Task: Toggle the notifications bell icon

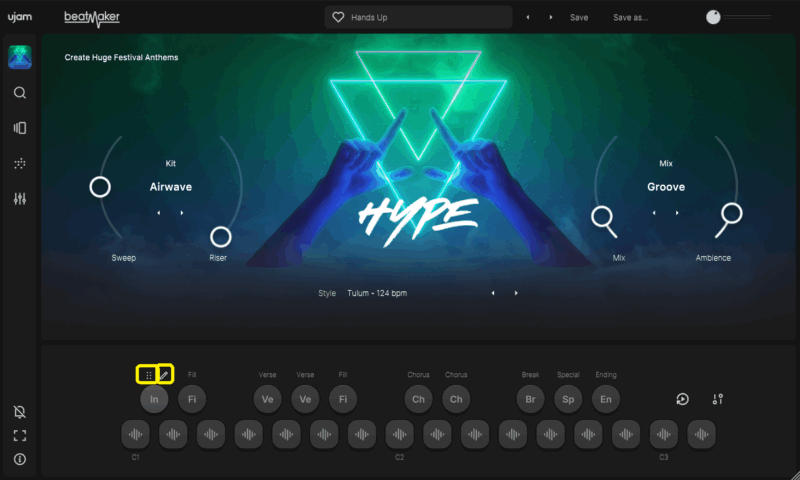Action: pyautogui.click(x=20, y=412)
